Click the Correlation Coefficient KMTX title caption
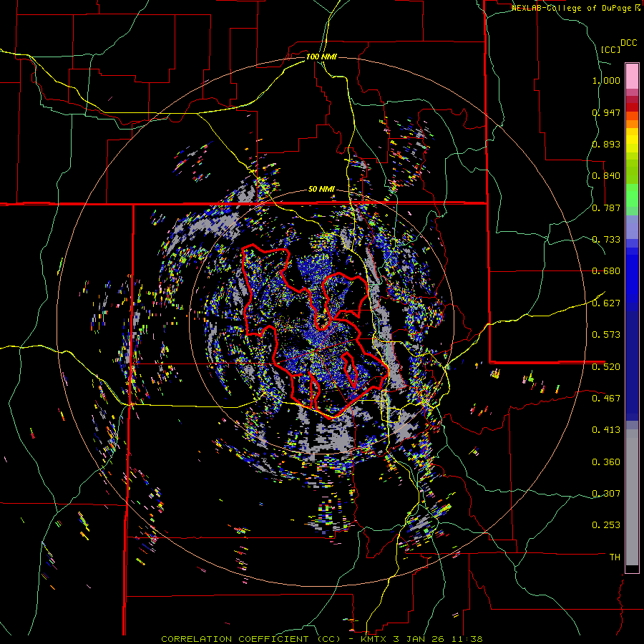This screenshot has width=644, height=644. 322,639
